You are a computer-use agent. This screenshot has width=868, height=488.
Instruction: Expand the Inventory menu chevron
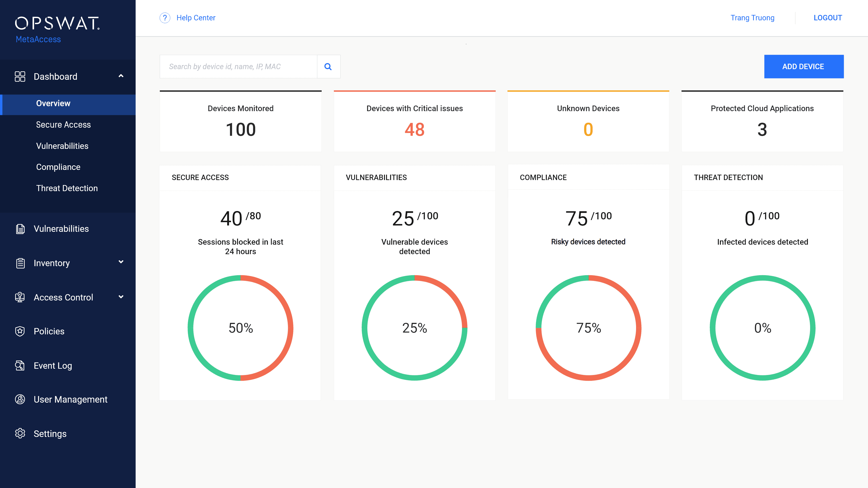pyautogui.click(x=121, y=262)
